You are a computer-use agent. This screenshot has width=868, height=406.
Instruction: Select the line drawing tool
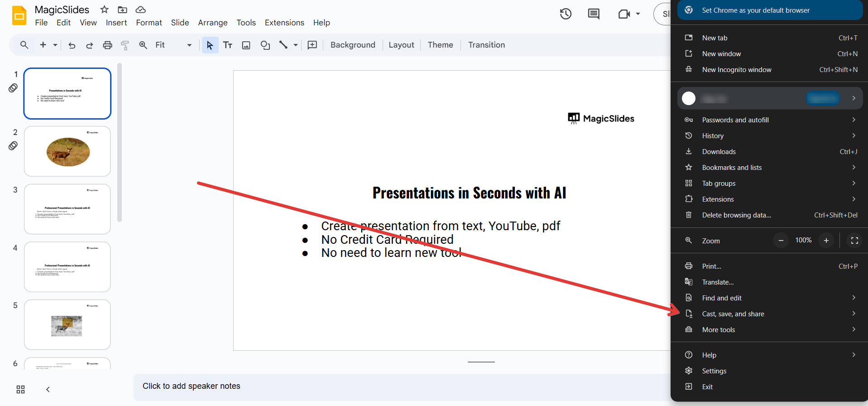click(283, 45)
